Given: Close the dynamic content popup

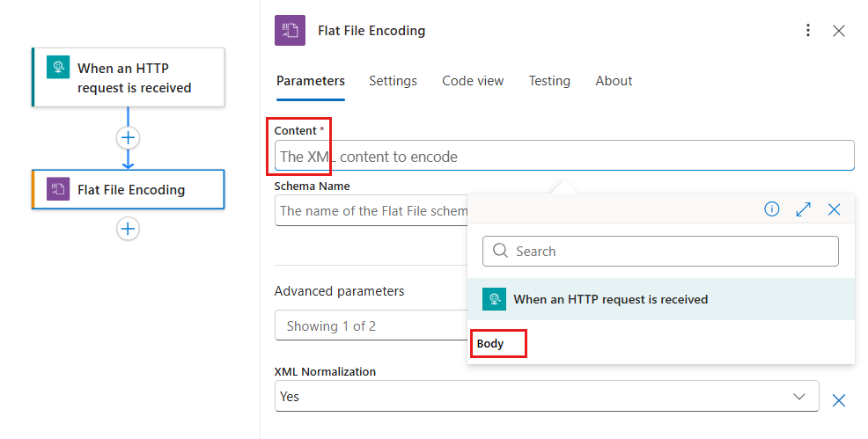Looking at the screenshot, I should (835, 209).
